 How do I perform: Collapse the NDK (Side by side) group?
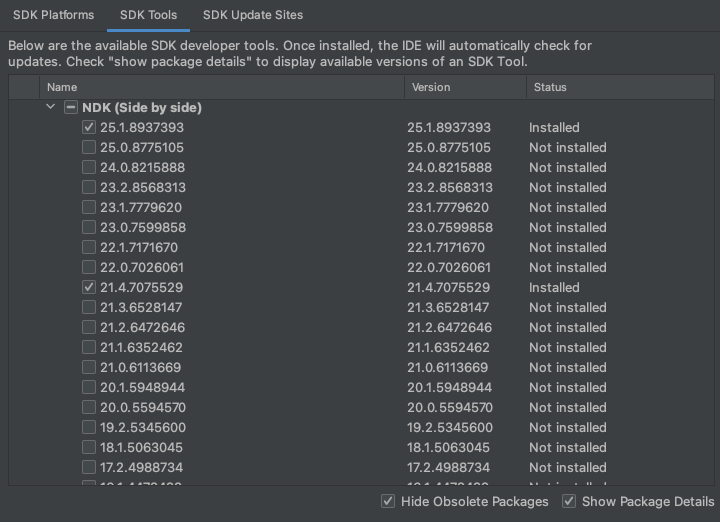pyautogui.click(x=51, y=107)
